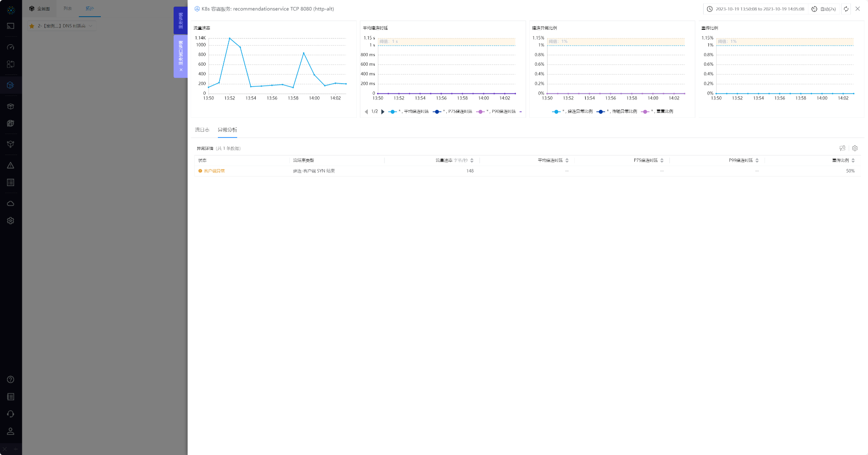Image resolution: width=868 pixels, height=455 pixels.
Task: Open table column settings gear icon
Action: 854,148
